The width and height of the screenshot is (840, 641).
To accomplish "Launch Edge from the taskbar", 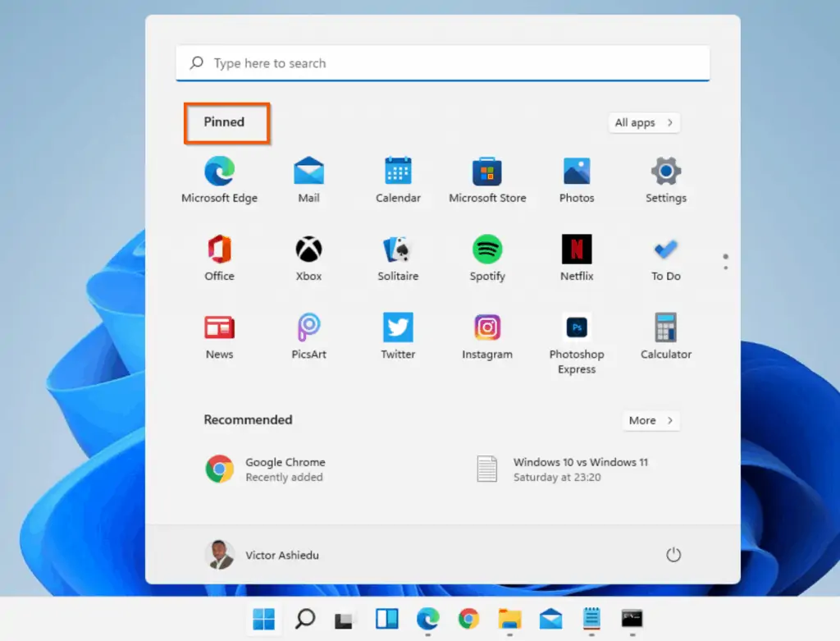I will coord(427,619).
